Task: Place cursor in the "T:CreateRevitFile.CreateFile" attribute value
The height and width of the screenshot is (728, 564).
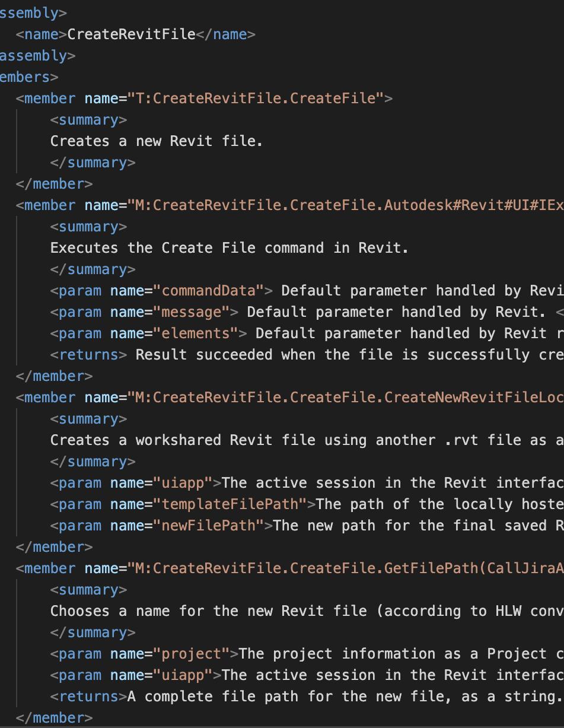Action: [256, 98]
